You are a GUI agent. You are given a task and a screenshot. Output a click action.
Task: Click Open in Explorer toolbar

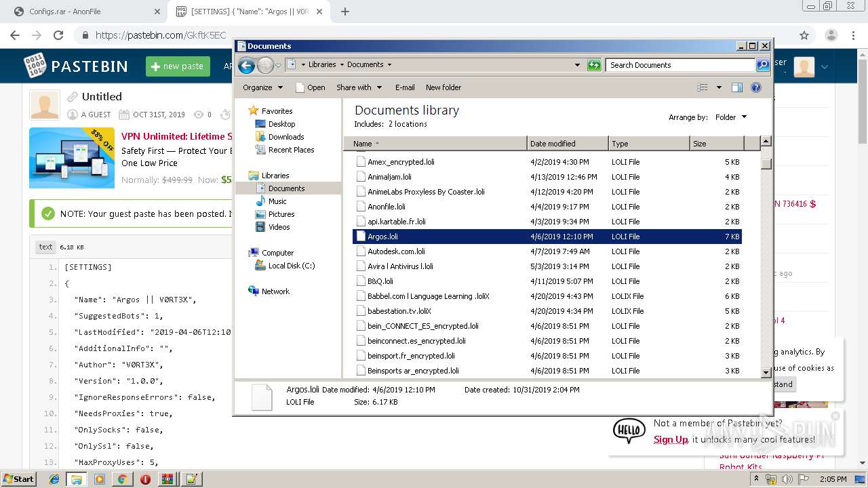click(311, 87)
